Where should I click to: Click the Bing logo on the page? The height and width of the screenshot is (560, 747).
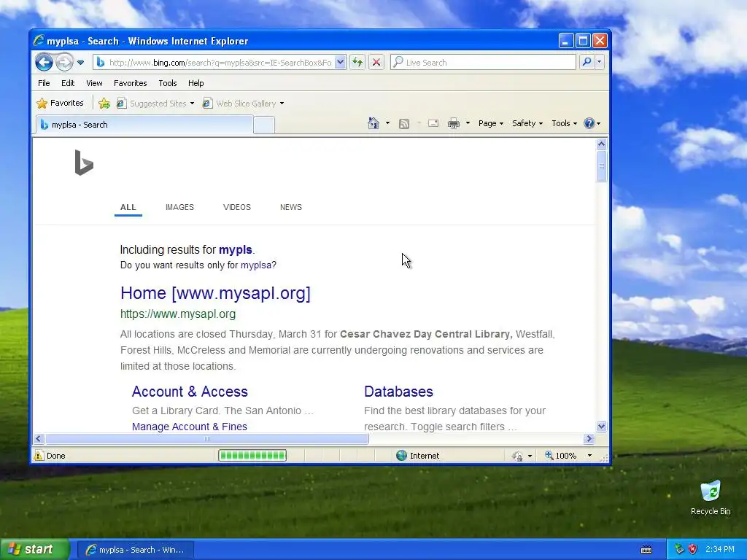pos(84,163)
